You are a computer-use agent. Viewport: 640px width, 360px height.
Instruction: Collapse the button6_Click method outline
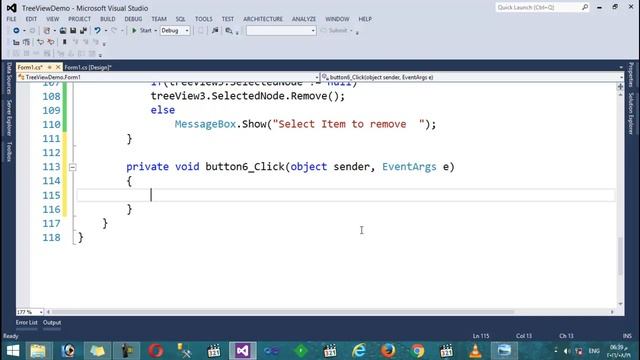pos(72,167)
